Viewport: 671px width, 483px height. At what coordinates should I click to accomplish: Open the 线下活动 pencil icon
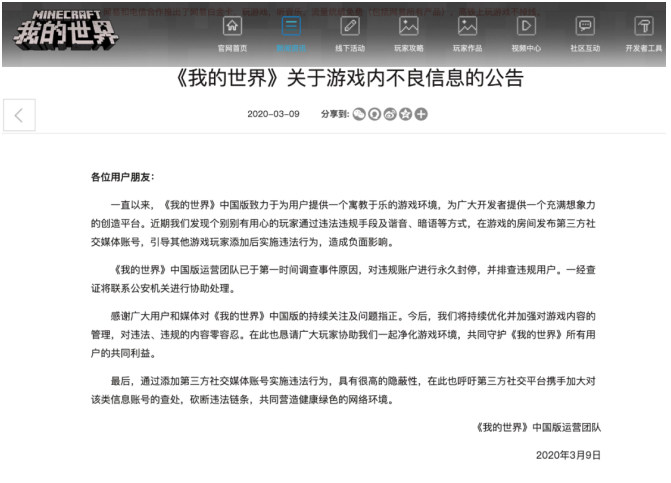pyautogui.click(x=350, y=27)
